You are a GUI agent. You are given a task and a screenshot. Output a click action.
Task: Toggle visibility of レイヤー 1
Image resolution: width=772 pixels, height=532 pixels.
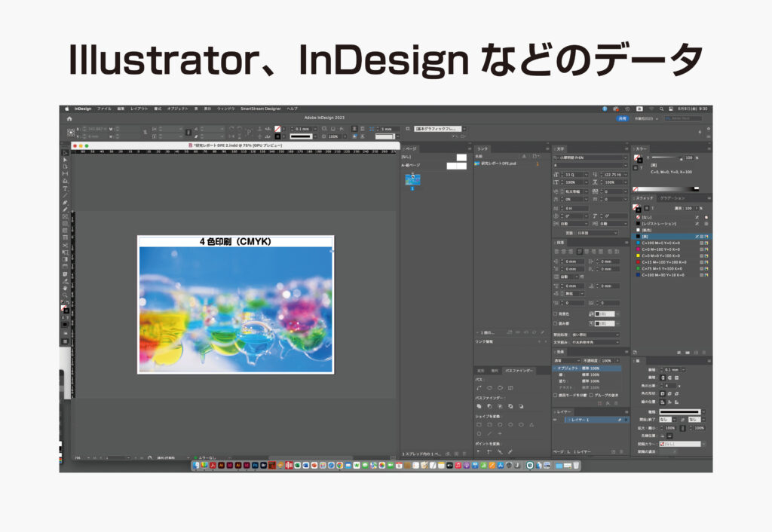554,420
